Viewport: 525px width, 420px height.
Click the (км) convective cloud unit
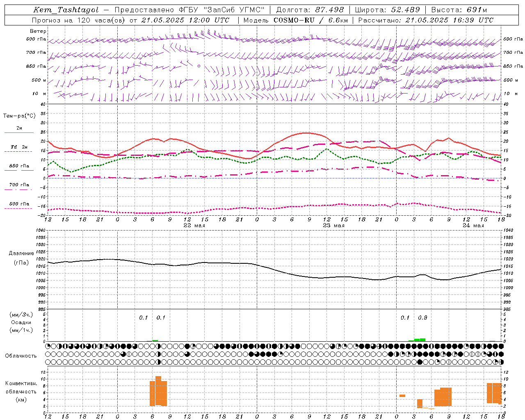(x=21, y=399)
